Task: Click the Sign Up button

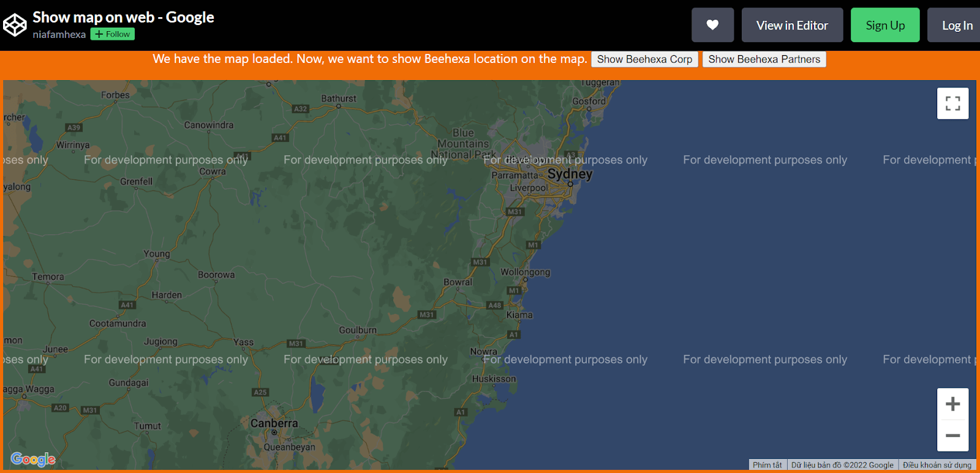Action: point(885,25)
